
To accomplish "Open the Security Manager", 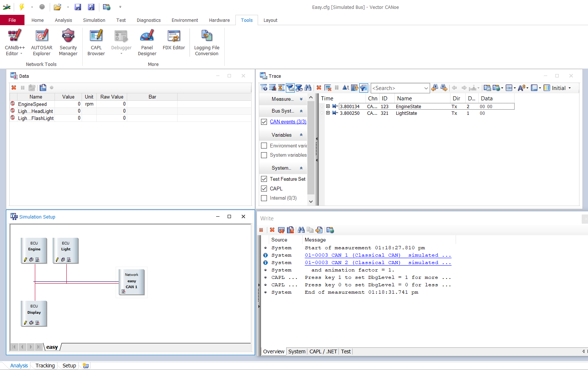I will pyautogui.click(x=68, y=42).
